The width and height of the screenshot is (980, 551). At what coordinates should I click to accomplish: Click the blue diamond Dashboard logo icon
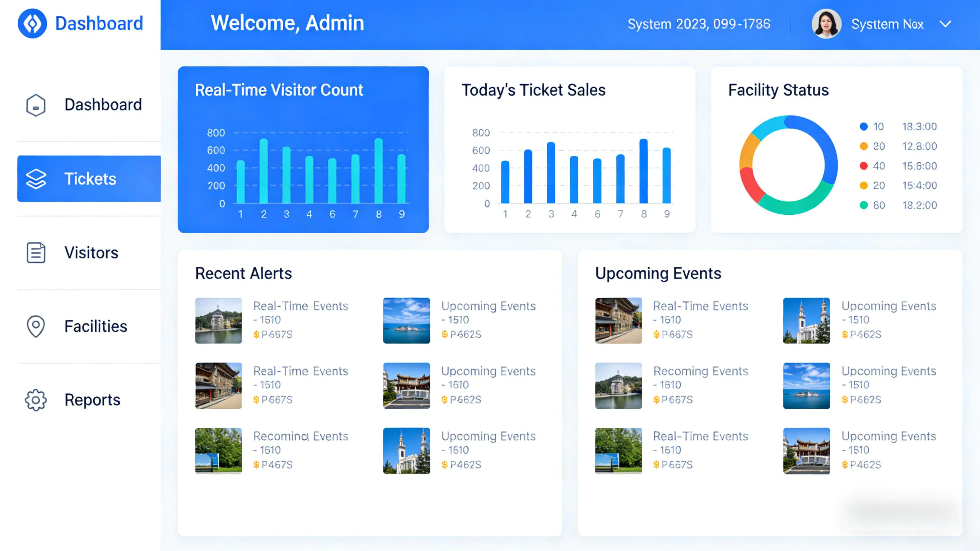32,24
